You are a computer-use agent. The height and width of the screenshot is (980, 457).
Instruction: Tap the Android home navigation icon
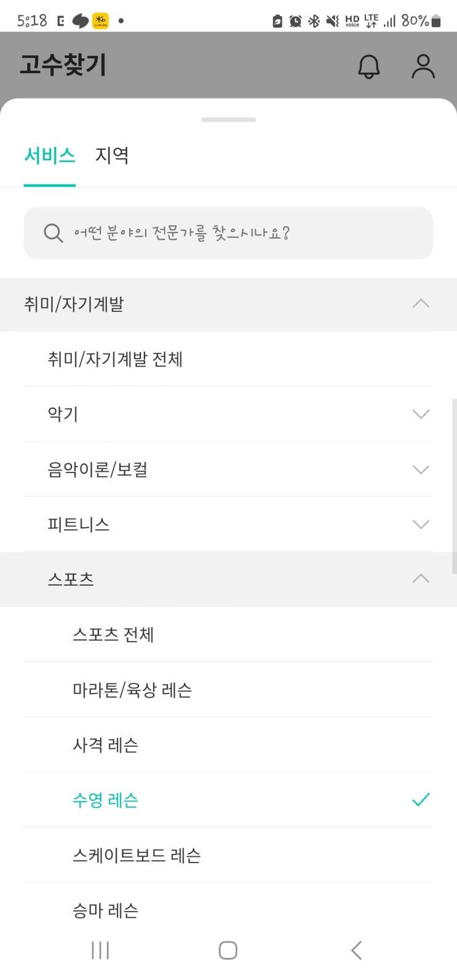pos(228,950)
